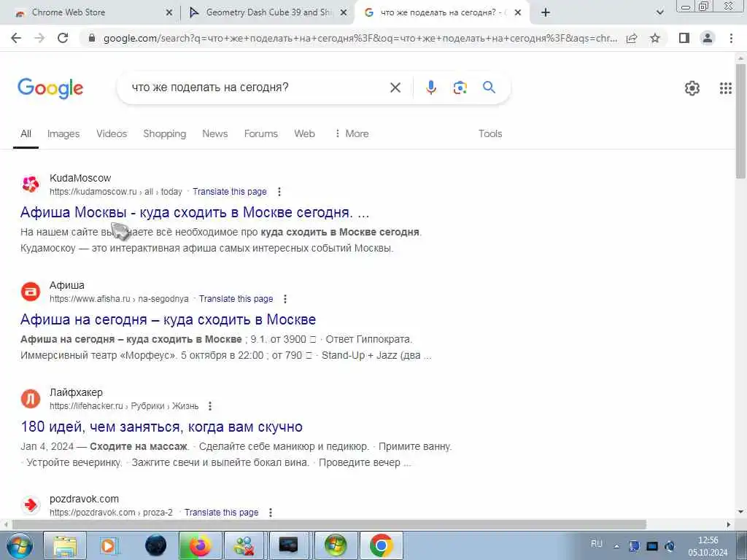Submit the search via magnifier icon
The width and height of the screenshot is (747, 560).
pos(489,87)
